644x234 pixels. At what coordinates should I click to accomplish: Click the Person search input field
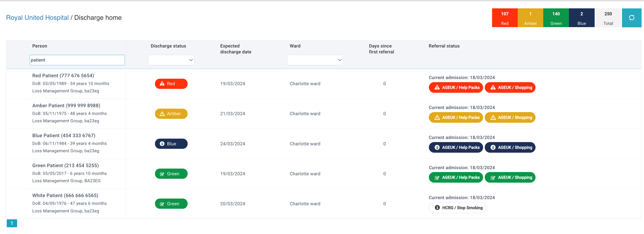pos(77,60)
